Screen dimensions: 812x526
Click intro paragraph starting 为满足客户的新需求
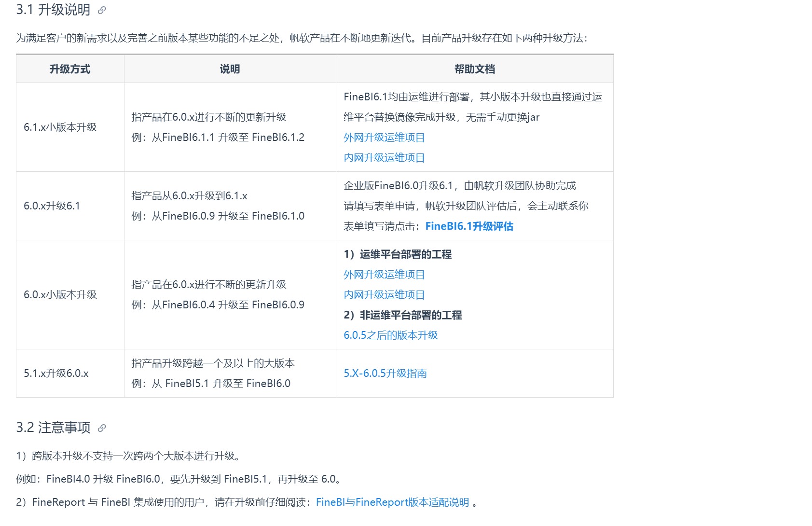coord(302,38)
